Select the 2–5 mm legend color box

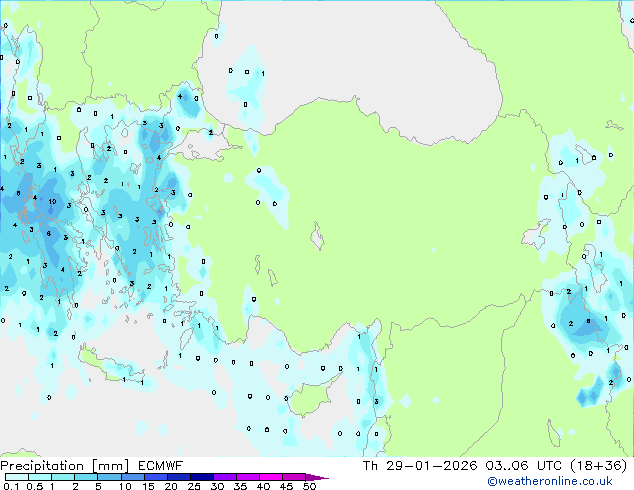87,477
